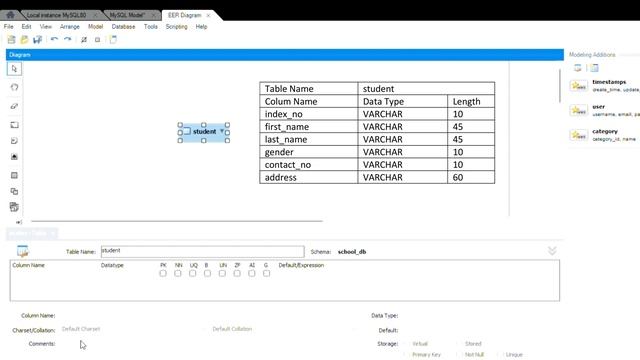Select the user table template

tap(605, 110)
